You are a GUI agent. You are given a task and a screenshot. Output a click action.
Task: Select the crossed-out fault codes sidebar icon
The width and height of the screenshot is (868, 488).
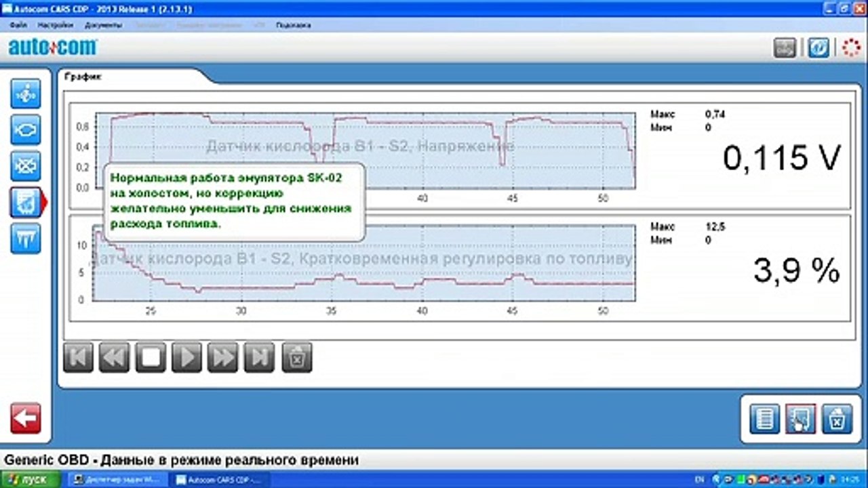point(26,166)
